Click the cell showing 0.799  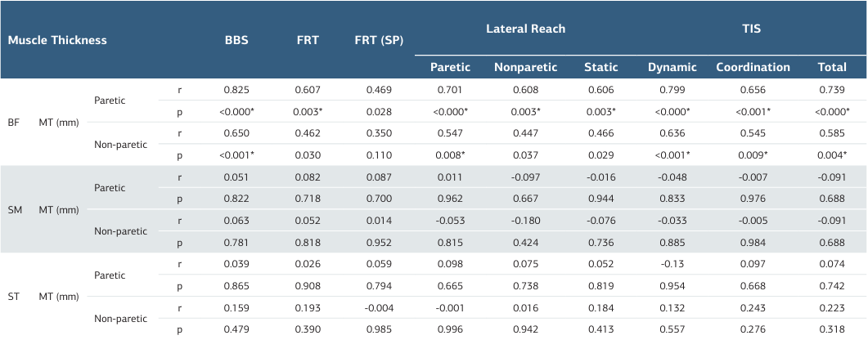[x=672, y=89]
